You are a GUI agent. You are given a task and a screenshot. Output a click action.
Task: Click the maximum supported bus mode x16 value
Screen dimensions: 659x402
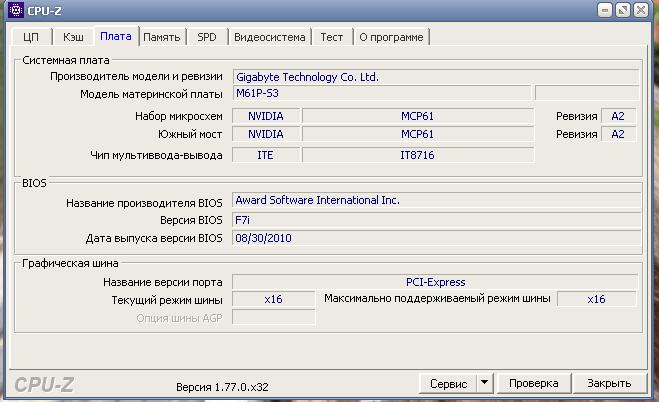tap(596, 299)
